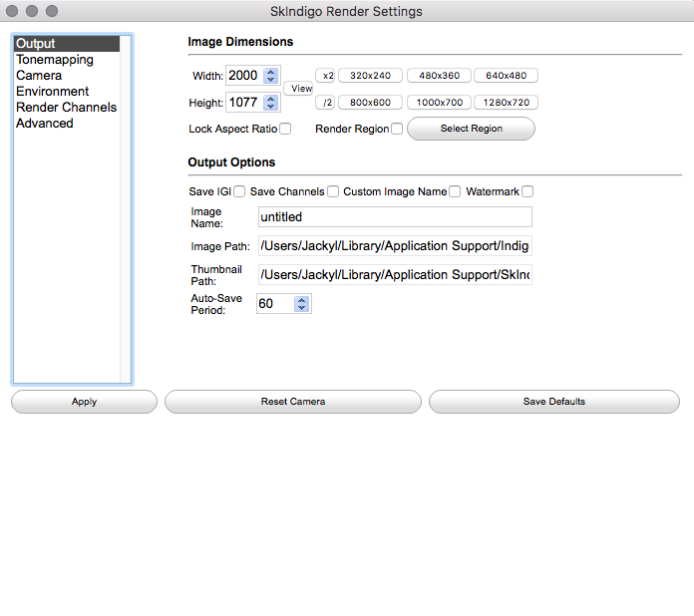Enable the Save IGI checkbox

click(x=239, y=191)
